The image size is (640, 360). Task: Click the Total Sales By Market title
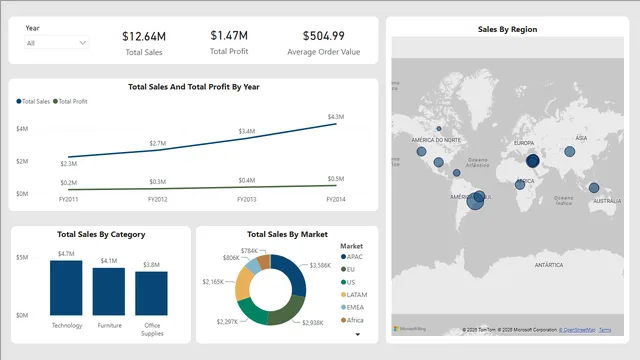point(287,234)
